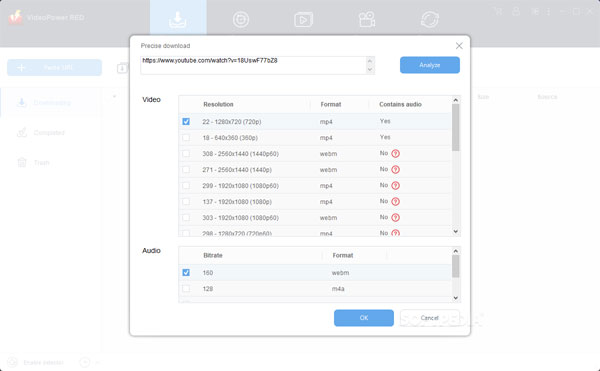
Task: Click the batch download icon beside Paste URL
Action: (122, 68)
